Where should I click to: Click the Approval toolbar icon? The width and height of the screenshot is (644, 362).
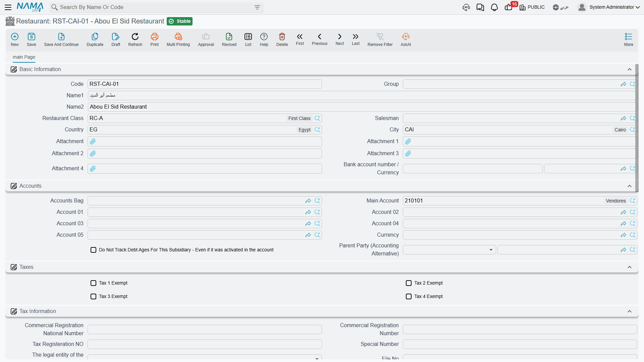coord(206,40)
